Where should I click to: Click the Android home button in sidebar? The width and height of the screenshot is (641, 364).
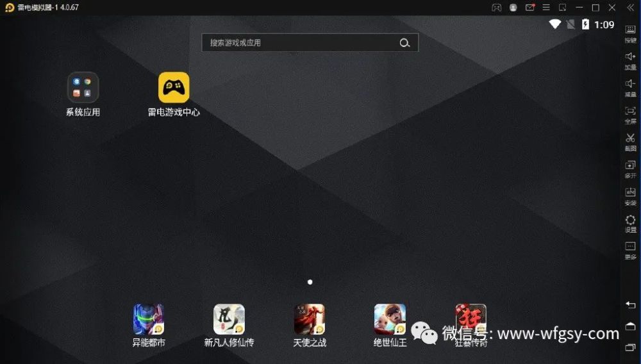(x=630, y=326)
